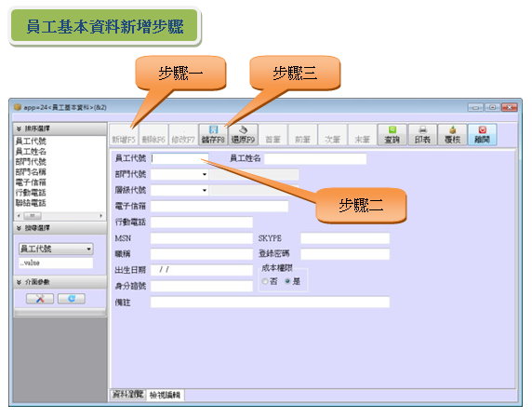Viewport: 532px width, 418px height.
Task: Click the 還原F9 restore toolbar icon
Action: [x=243, y=135]
